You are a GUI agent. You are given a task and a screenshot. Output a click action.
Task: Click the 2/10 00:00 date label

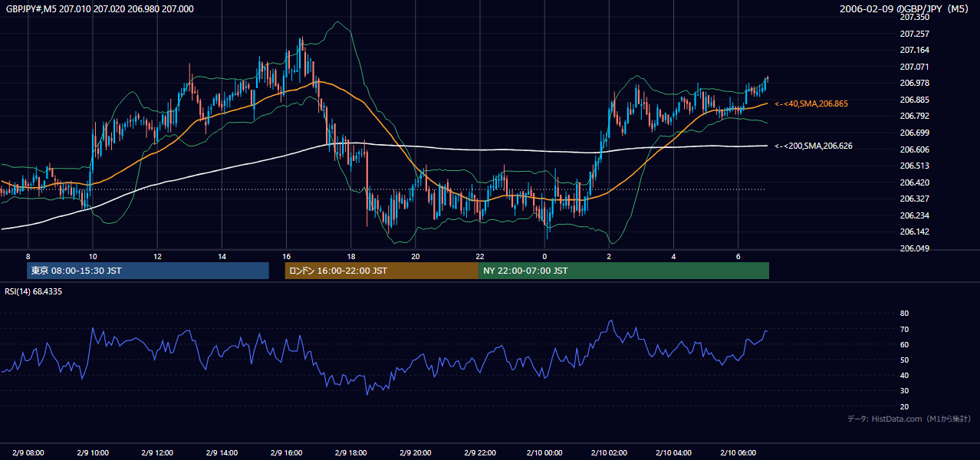tap(544, 452)
